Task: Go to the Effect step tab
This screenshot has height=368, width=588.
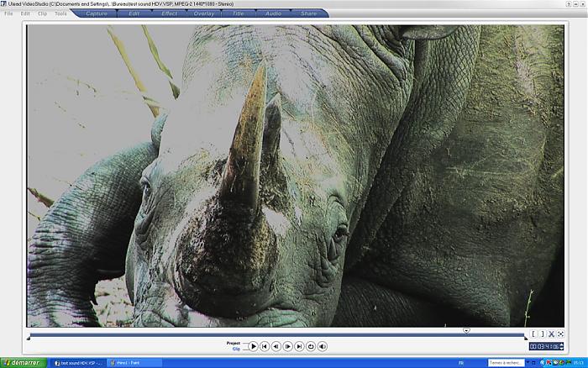Action: [x=169, y=13]
